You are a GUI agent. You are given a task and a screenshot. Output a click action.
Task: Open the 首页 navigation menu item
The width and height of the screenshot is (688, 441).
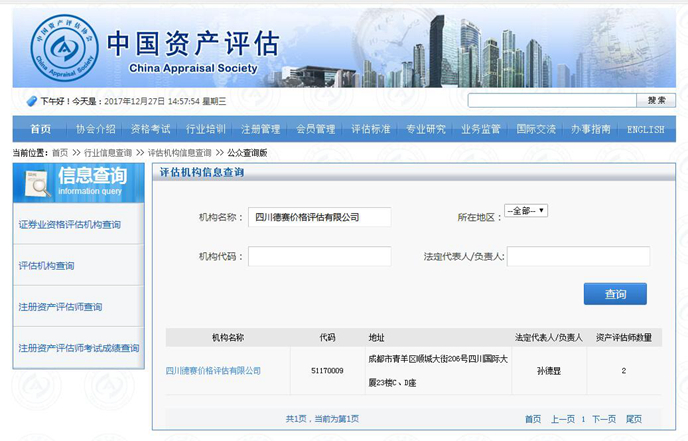click(40, 129)
